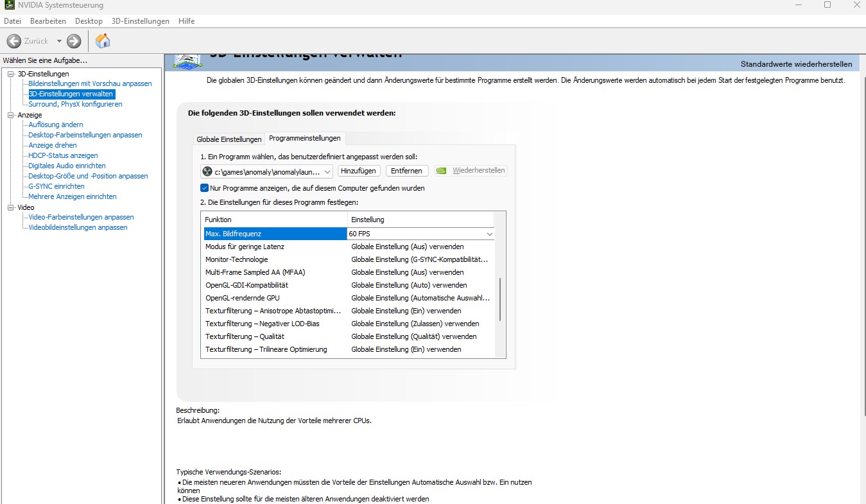Screen dimensions: 866x504
Task: Open Bildeinstellungen mit Vorschau anpassen
Action: [x=90, y=83]
